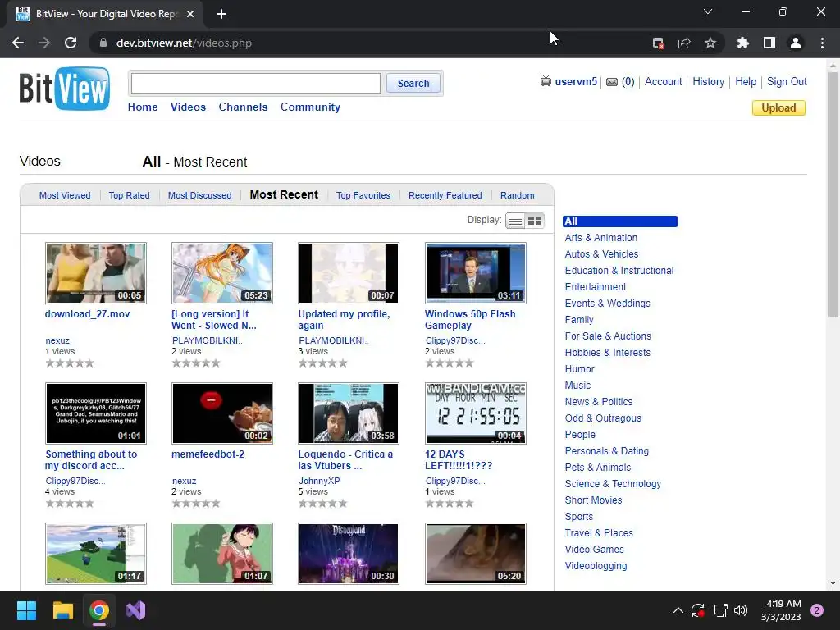Screen dimensions: 840x630
Task: Bookmark this page with star icon
Action: point(710,43)
